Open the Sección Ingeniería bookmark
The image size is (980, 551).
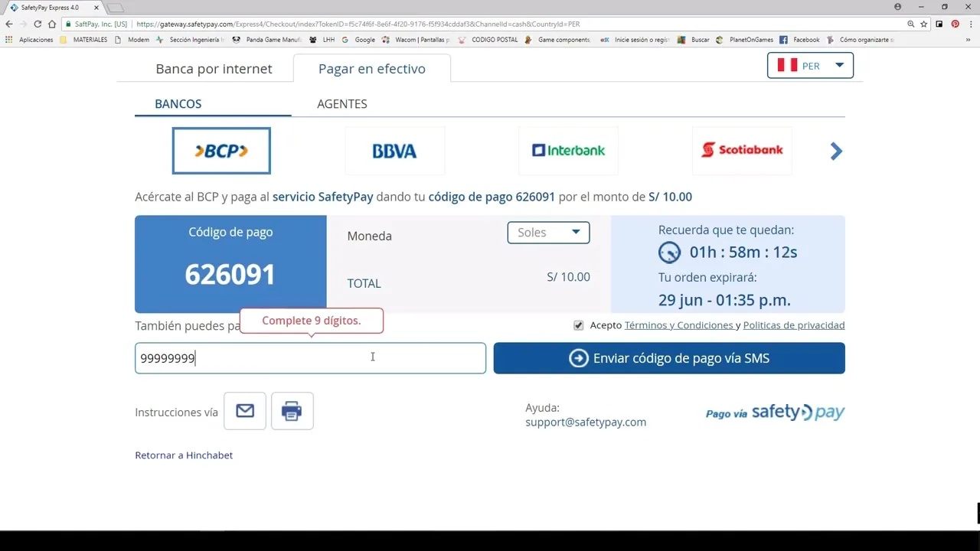pos(190,40)
